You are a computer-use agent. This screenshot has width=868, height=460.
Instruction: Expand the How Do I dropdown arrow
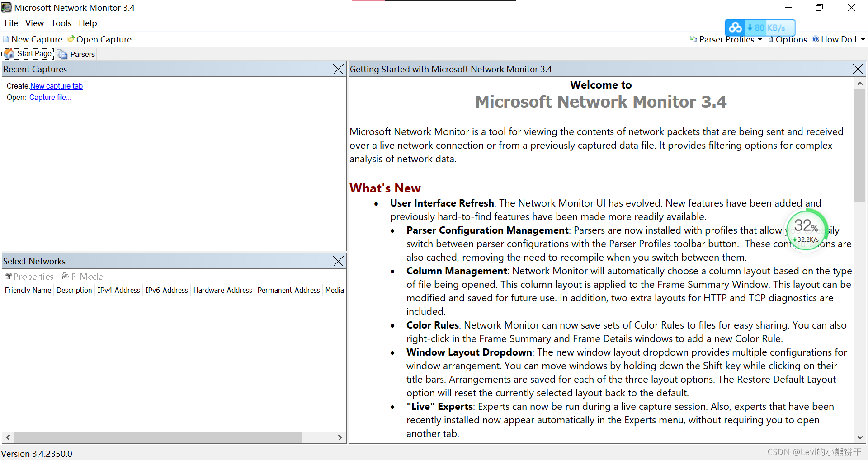863,40
